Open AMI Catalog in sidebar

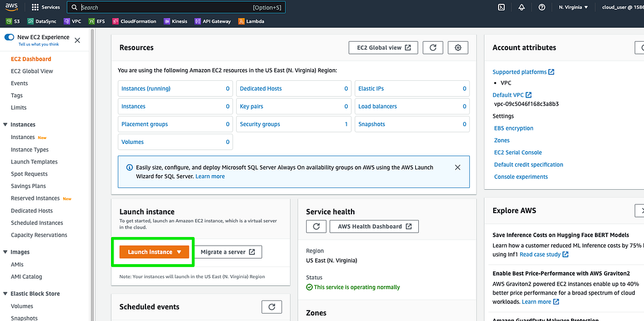point(26,277)
